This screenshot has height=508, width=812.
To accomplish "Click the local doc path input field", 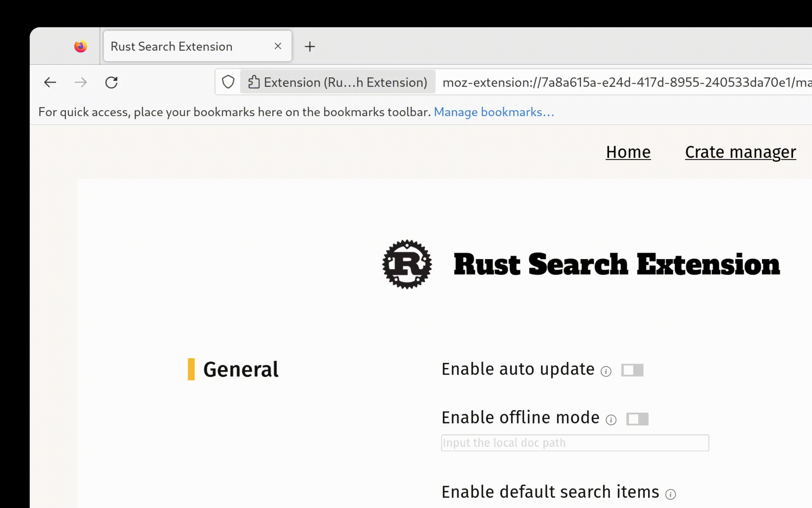I will click(x=575, y=443).
